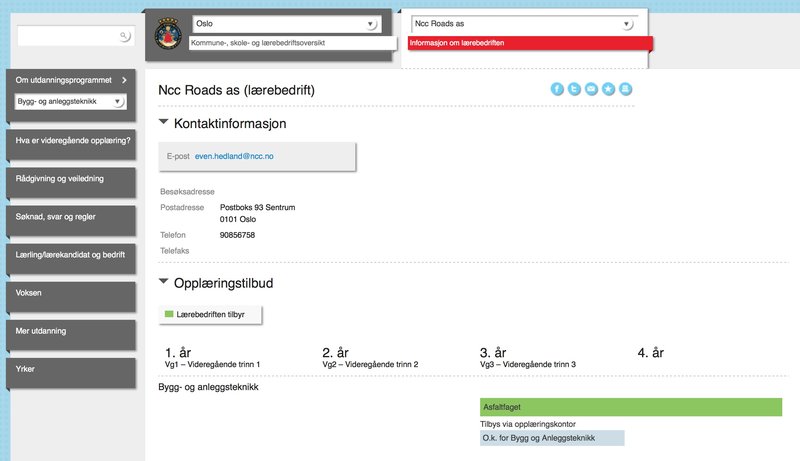Open Lærling/lærekandidat og bedrift menu
Image resolution: width=800 pixels, height=461 pixels.
click(71, 259)
